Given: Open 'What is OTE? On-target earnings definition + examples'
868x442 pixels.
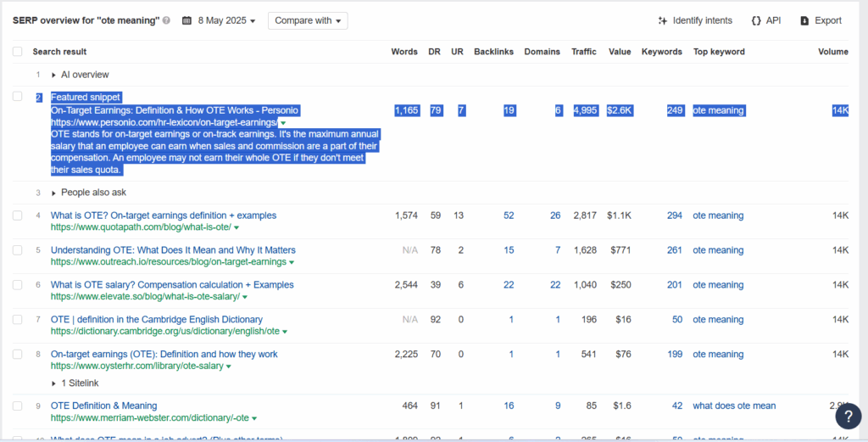Looking at the screenshot, I should 164,215.
